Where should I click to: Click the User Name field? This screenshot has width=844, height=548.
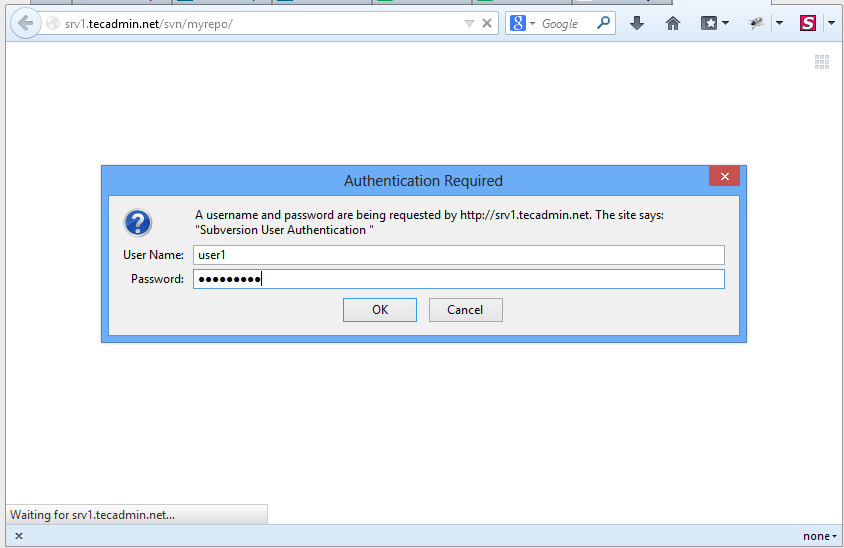tap(458, 255)
